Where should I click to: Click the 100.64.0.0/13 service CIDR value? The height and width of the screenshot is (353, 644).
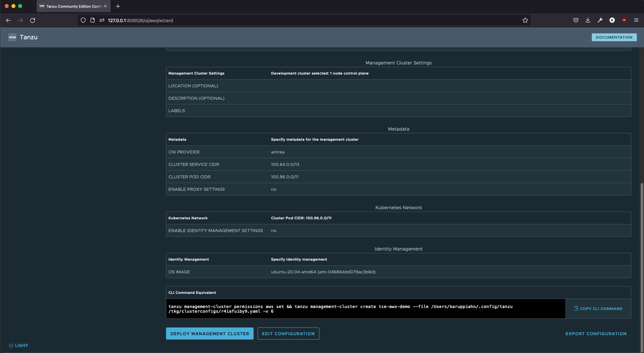coord(285,165)
